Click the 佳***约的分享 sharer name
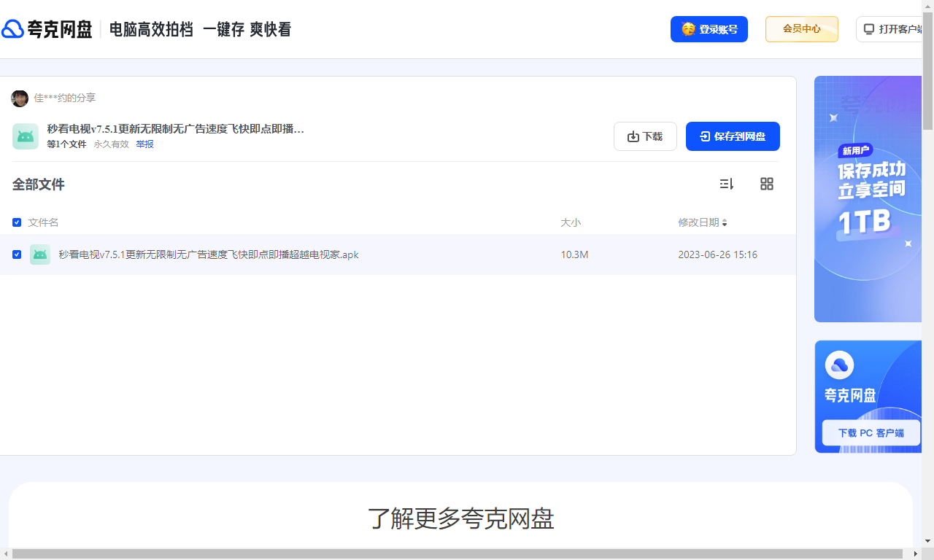 click(x=65, y=98)
